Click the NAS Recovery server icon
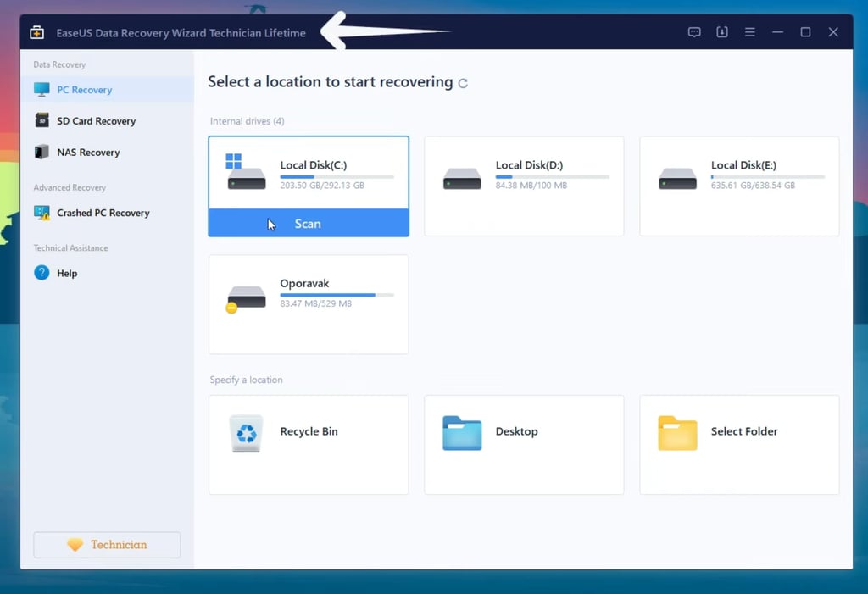 (x=42, y=152)
